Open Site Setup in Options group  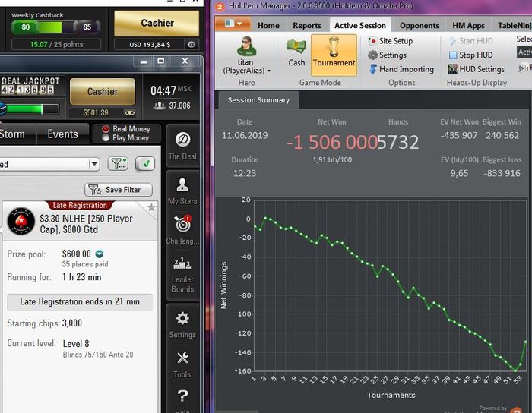click(x=391, y=41)
